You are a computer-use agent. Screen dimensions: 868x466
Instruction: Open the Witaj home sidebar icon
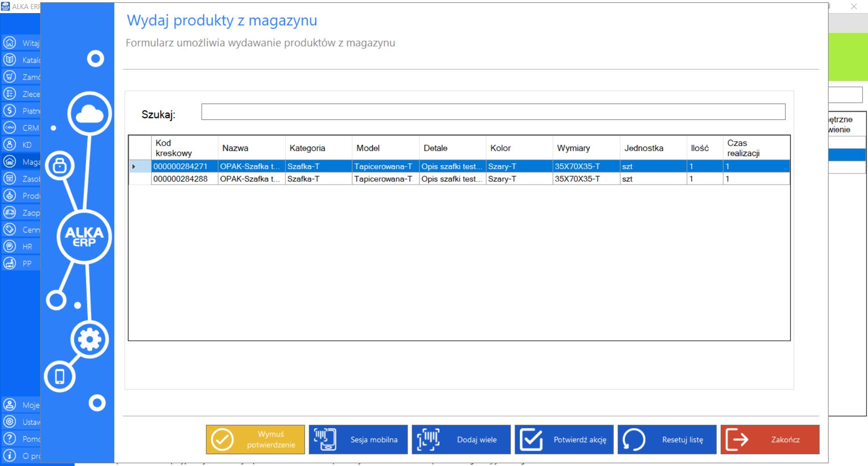pyautogui.click(x=9, y=43)
